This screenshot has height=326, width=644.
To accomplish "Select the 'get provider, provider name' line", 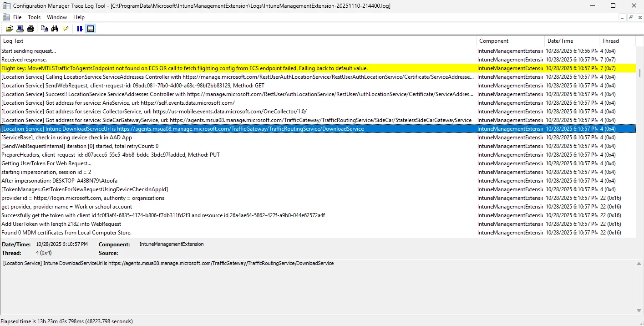I will 318,207.
